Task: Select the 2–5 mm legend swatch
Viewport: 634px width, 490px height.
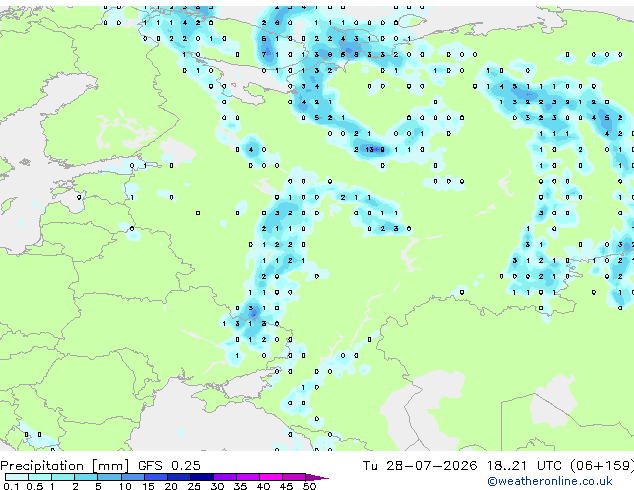Action: point(86,477)
